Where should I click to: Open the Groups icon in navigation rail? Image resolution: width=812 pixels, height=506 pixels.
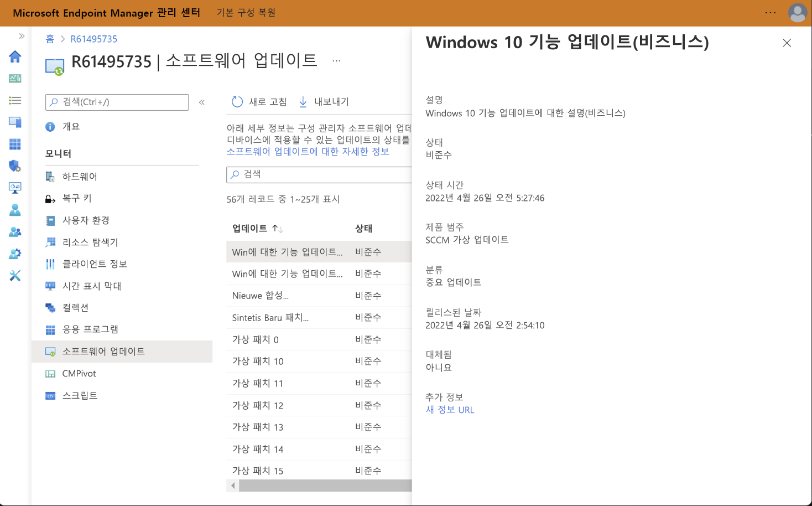click(15, 232)
